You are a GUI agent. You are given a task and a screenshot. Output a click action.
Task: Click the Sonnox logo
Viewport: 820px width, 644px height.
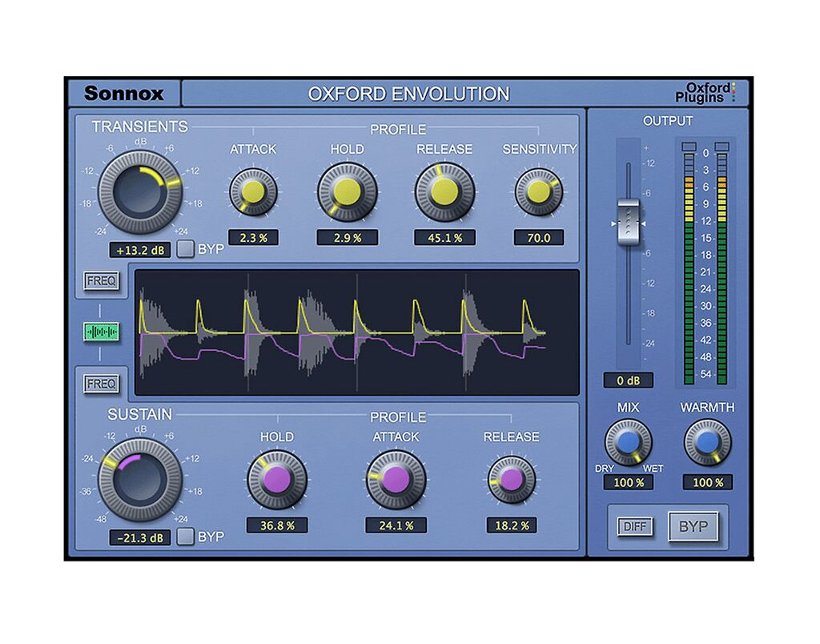pyautogui.click(x=123, y=93)
